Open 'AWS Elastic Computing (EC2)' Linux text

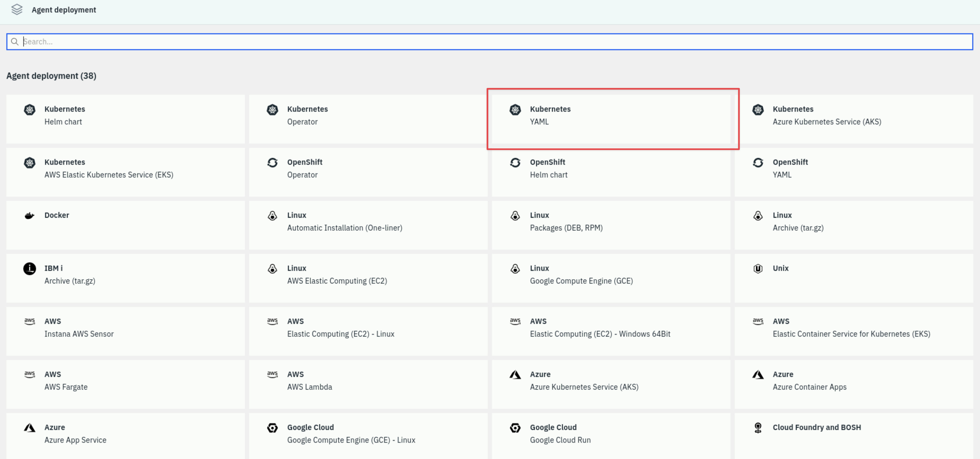point(337,281)
